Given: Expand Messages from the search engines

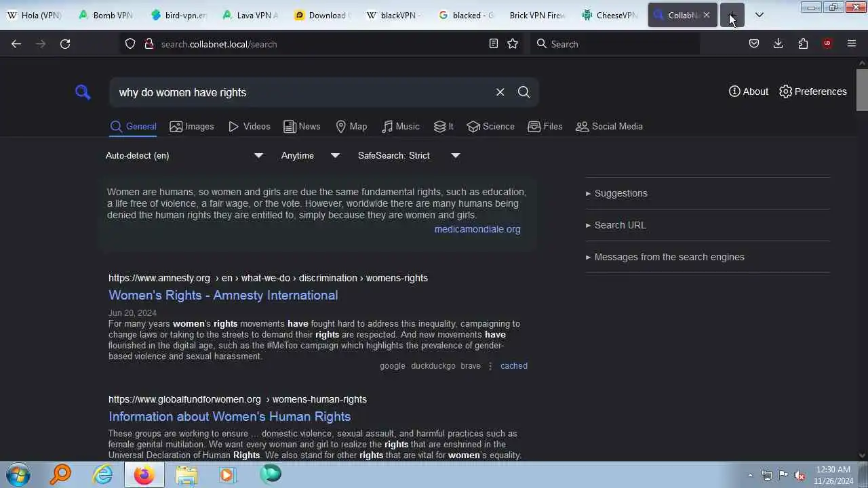Looking at the screenshot, I should click(x=665, y=257).
